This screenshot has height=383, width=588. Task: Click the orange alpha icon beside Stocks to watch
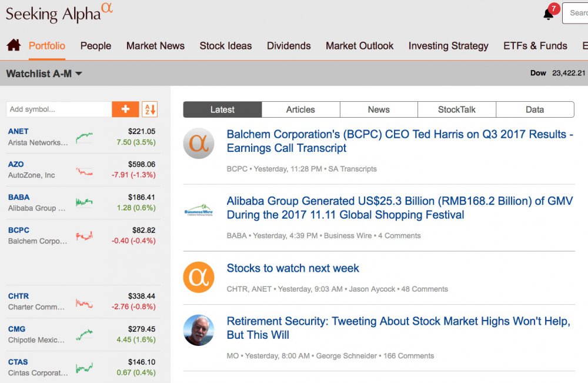coord(198,278)
